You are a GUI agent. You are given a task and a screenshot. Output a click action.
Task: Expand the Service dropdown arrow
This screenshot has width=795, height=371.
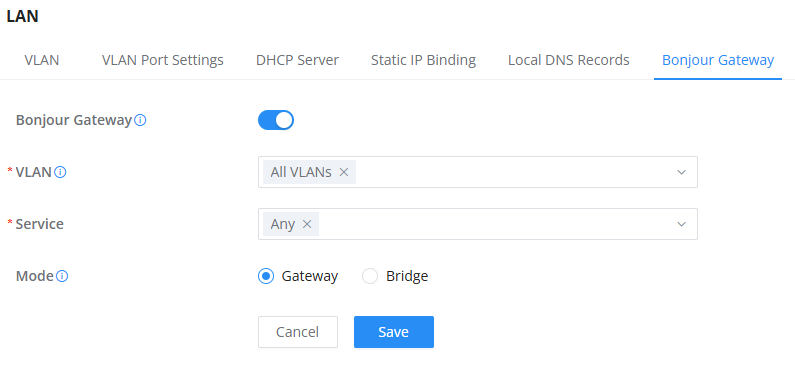(x=681, y=224)
